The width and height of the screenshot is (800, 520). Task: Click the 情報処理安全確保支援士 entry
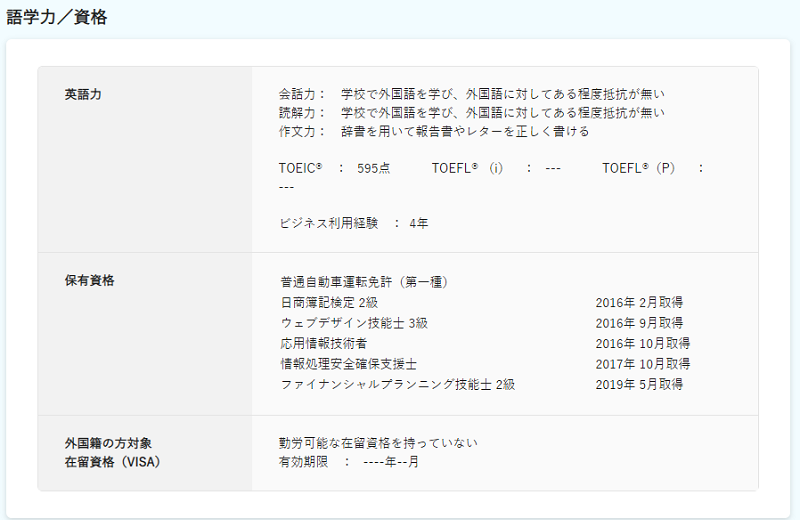pyautogui.click(x=349, y=363)
